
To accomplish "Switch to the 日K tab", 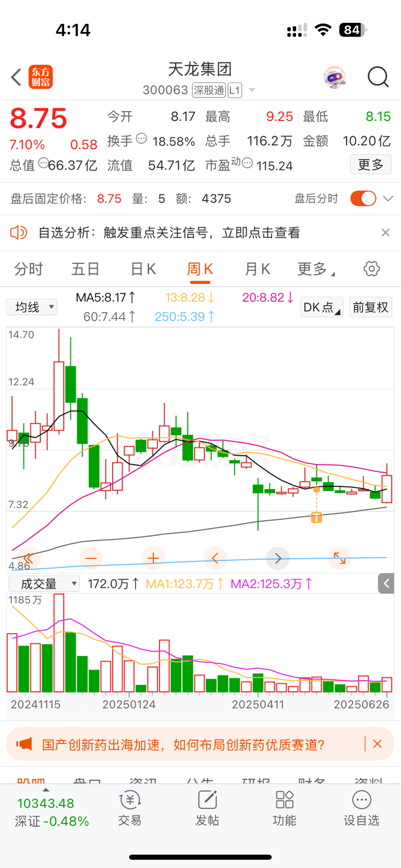I will point(143,269).
